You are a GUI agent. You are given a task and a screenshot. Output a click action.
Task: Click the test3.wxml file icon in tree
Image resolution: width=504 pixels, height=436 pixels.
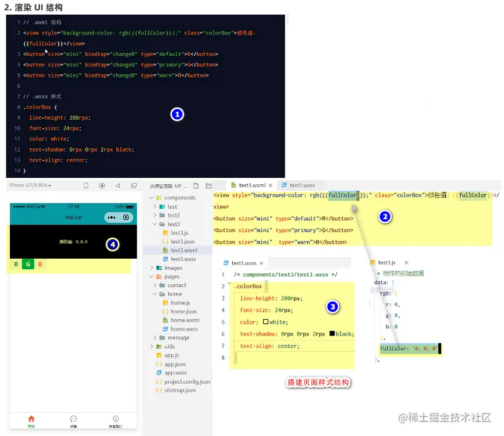pyautogui.click(x=165, y=250)
